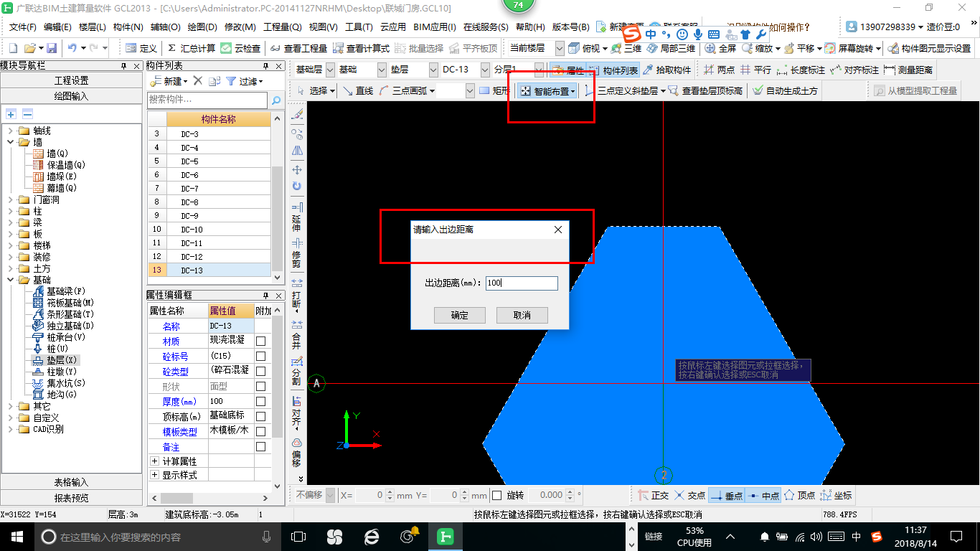Open the BIM应用(I) menu
980x551 pixels.
coord(435,27)
